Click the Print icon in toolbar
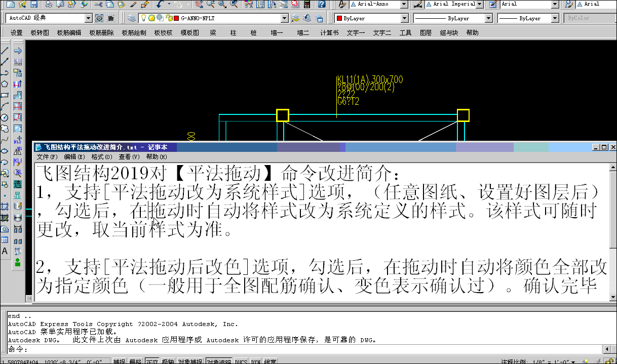617x364 pixels. pos(49,4)
